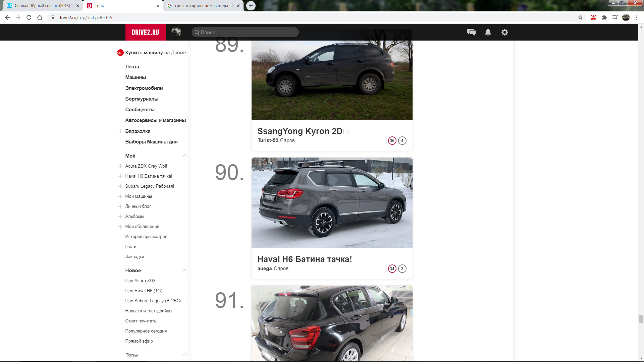Click the Поиск search field
The width and height of the screenshot is (644, 362).
(x=245, y=32)
